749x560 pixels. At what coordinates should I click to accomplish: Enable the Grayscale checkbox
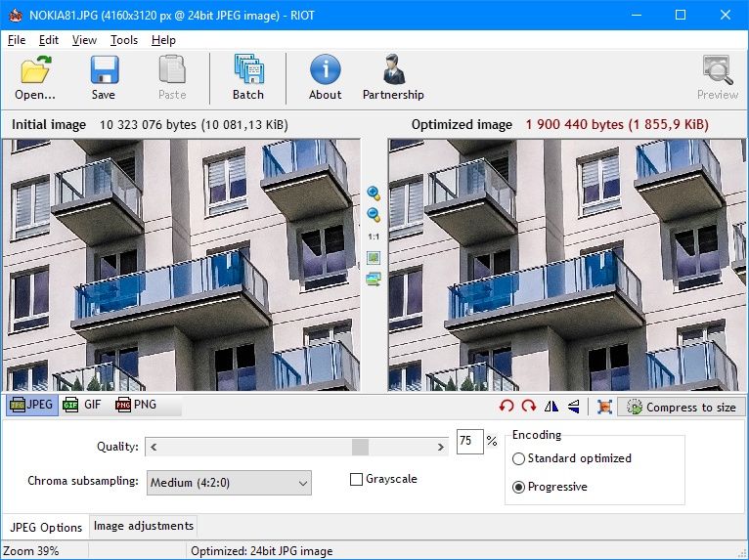click(x=356, y=479)
